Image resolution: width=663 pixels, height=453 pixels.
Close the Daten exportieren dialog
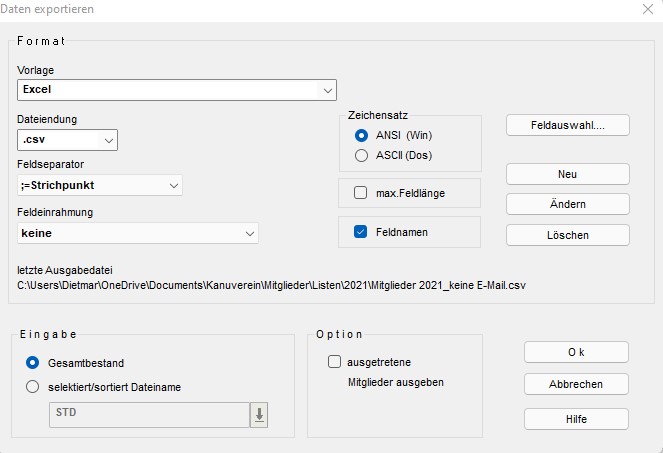point(646,9)
